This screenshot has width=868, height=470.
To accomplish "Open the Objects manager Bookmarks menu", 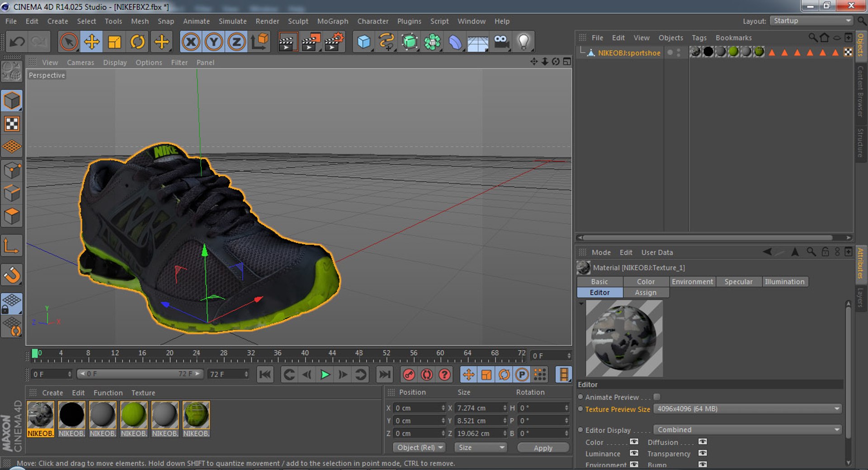I will coord(733,38).
